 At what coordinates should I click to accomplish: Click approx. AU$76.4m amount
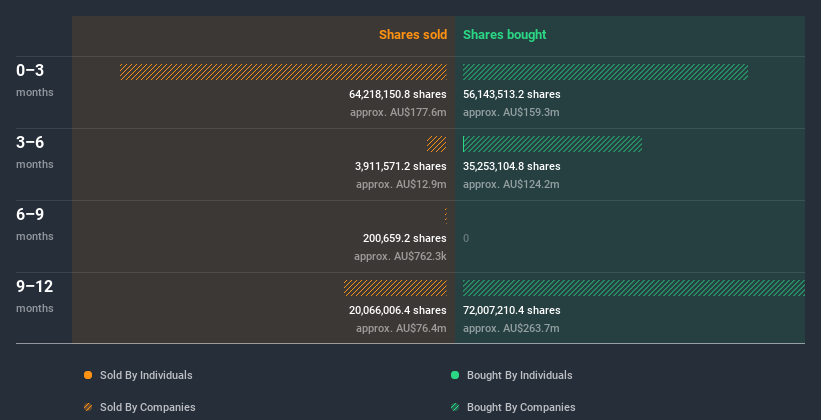(x=402, y=328)
